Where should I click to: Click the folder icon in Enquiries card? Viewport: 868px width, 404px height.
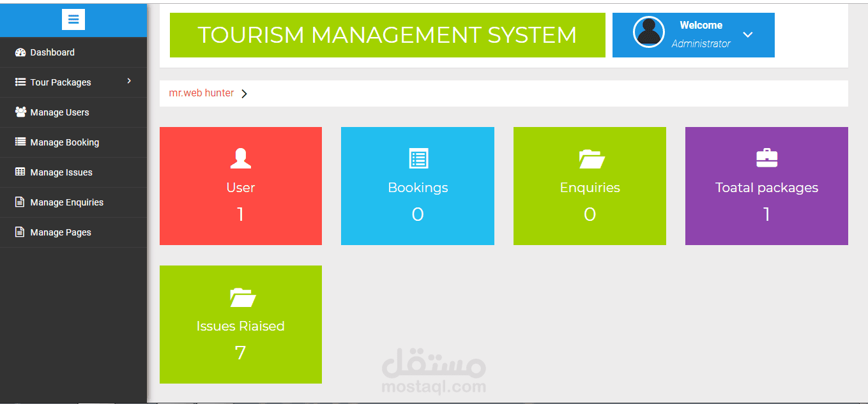pyautogui.click(x=592, y=159)
